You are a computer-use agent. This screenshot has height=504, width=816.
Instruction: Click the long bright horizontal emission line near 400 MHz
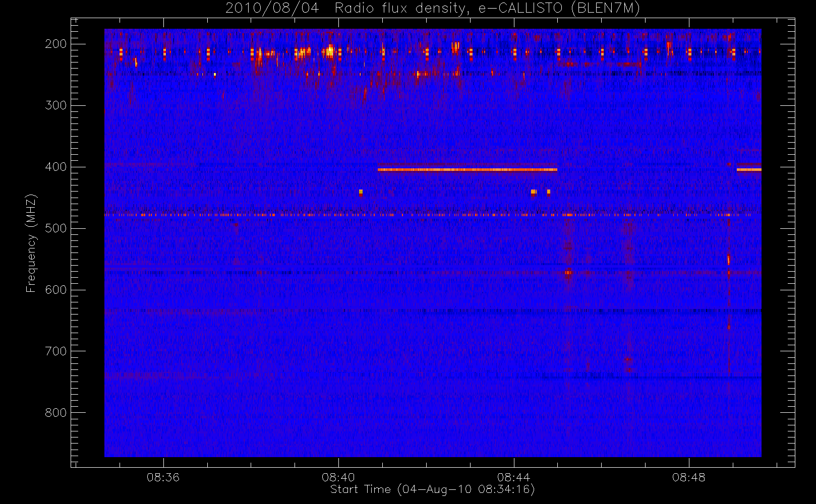(x=468, y=170)
